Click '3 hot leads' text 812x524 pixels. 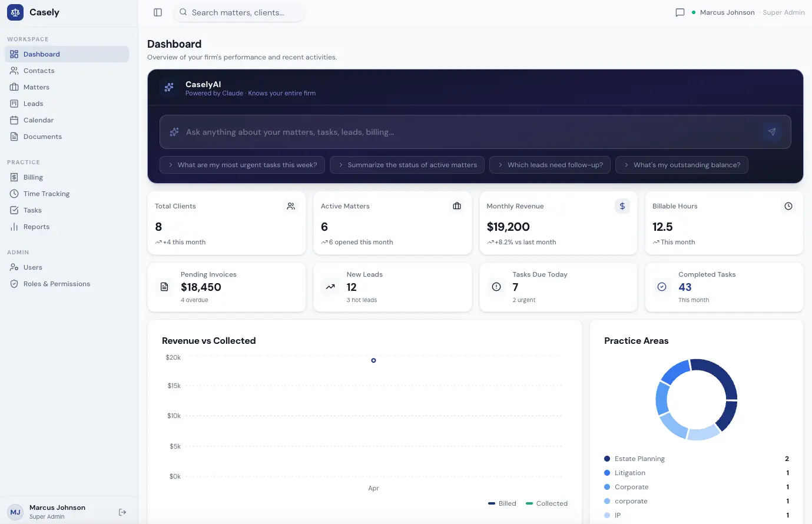click(x=362, y=300)
